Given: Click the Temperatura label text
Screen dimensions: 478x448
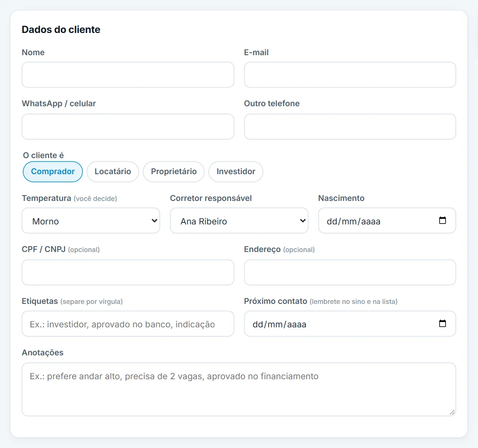Looking at the screenshot, I should point(46,198).
